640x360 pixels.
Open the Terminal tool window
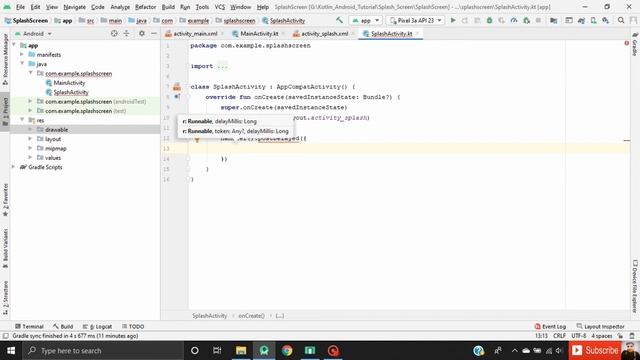point(29,327)
